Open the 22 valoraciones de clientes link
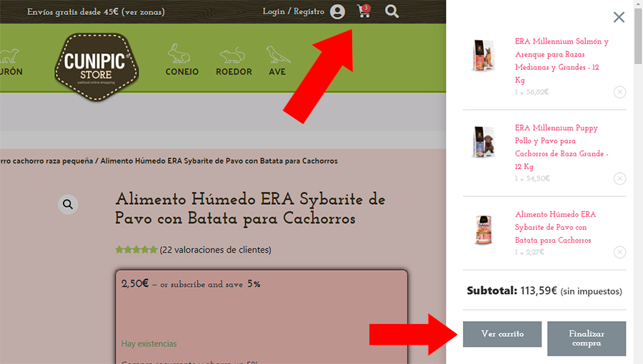This screenshot has width=643, height=364. (215, 250)
